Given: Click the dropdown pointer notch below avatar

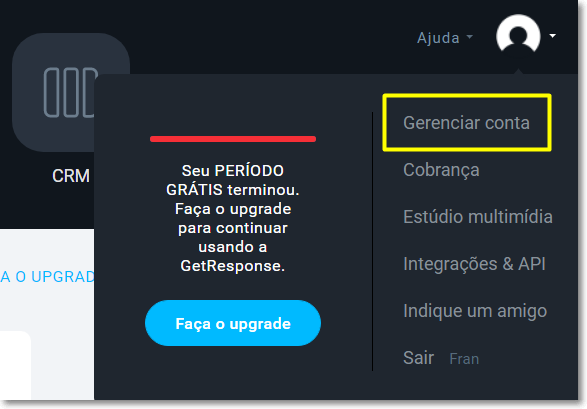Looking at the screenshot, I should (x=518, y=71).
